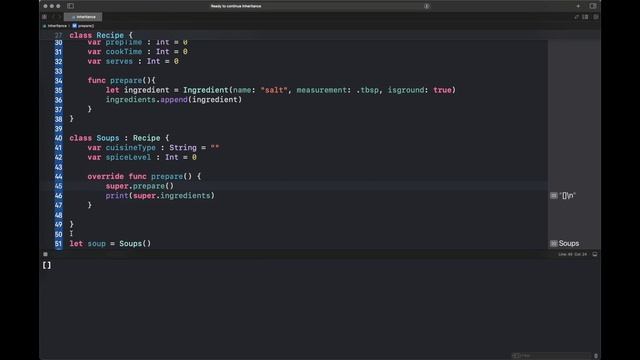Click the code review arrows icon
Image resolution: width=640 pixels, height=360 pixels.
click(576, 17)
